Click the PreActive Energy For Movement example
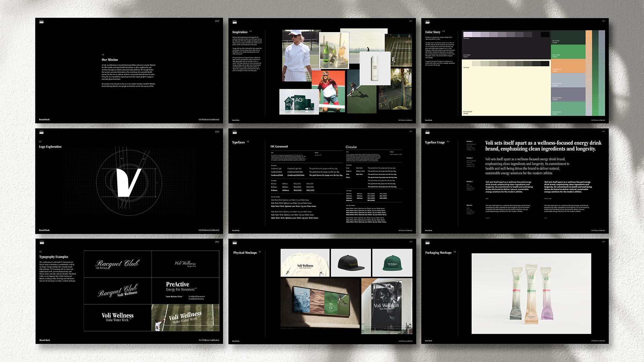 point(185,291)
